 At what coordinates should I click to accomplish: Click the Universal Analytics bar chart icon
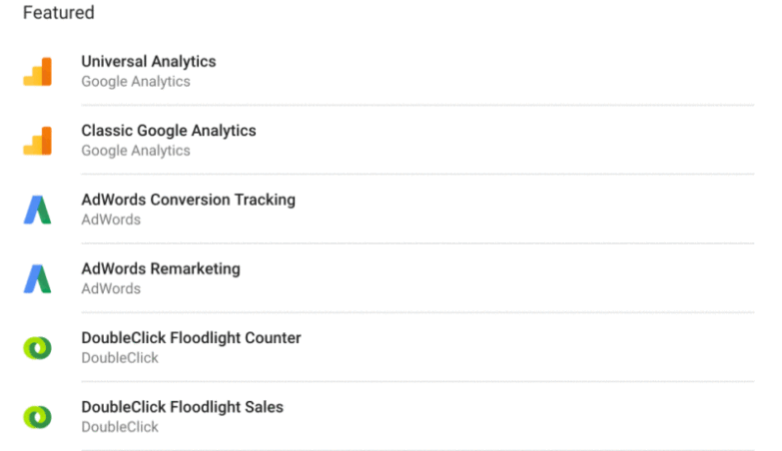tap(37, 71)
